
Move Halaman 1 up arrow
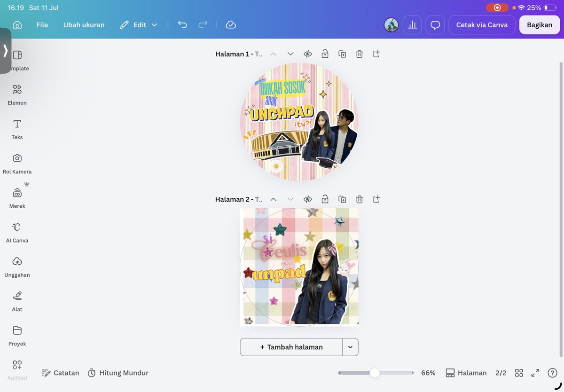[x=273, y=54]
